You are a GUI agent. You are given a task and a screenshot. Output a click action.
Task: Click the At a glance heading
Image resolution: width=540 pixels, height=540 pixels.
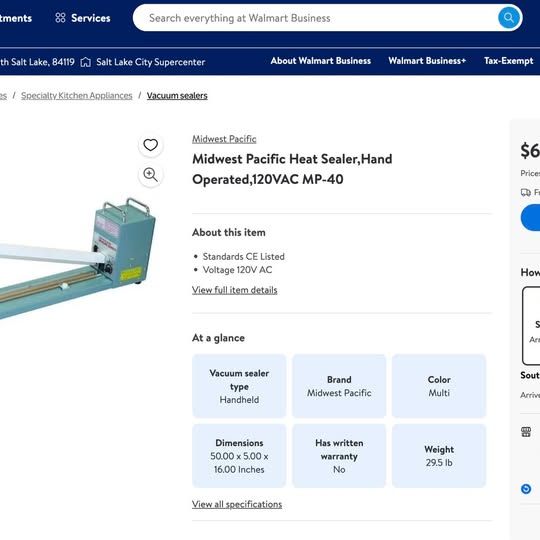218,338
